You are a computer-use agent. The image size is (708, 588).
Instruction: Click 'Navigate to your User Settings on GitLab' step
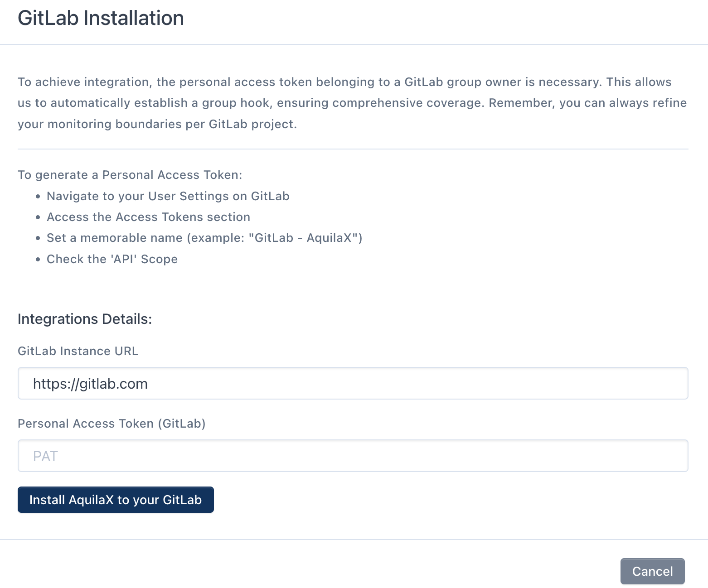168,196
